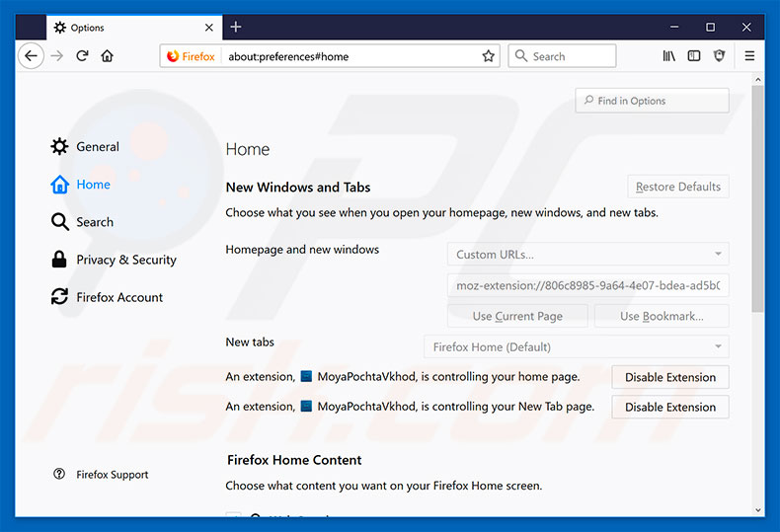Click the Firefox Support question mark icon
Image resolution: width=780 pixels, height=532 pixels.
[59, 474]
